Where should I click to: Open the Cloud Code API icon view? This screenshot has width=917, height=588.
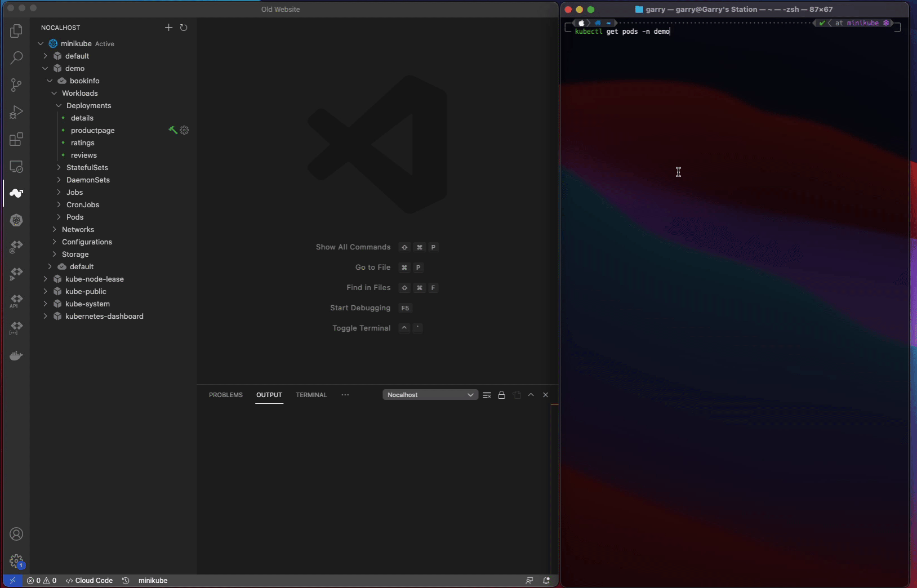[x=16, y=301]
